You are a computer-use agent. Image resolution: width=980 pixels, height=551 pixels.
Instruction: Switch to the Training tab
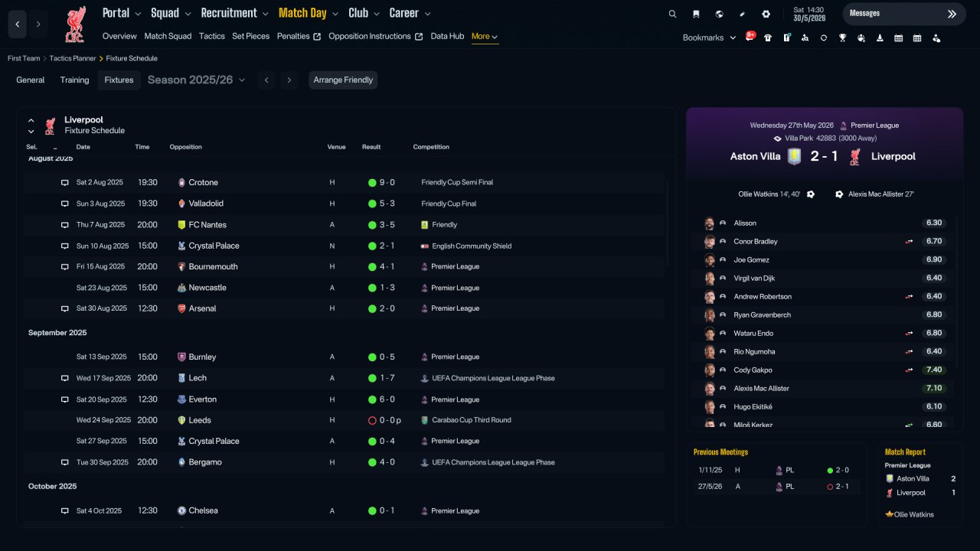75,80
